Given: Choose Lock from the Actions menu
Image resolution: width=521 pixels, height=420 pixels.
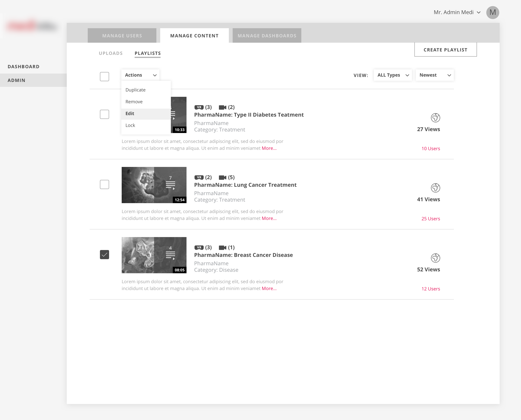Looking at the screenshot, I should click(x=146, y=125).
